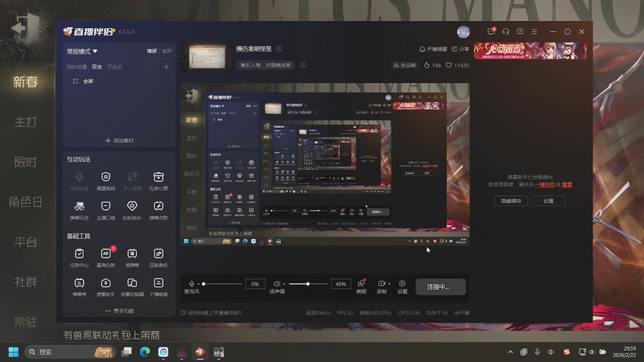The image size is (644, 362).
Task: Open the AD task icon with red badge
Action: click(x=105, y=257)
